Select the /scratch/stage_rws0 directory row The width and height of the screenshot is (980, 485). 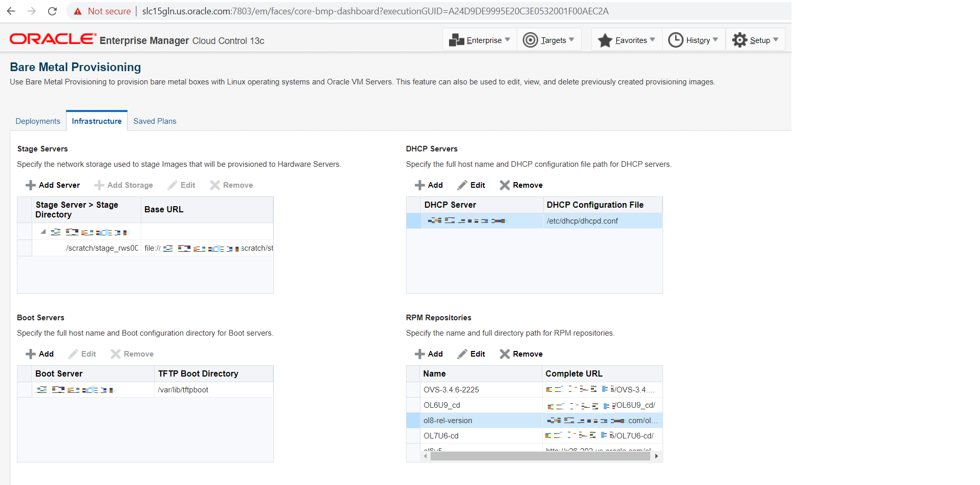pyautogui.click(x=145, y=248)
